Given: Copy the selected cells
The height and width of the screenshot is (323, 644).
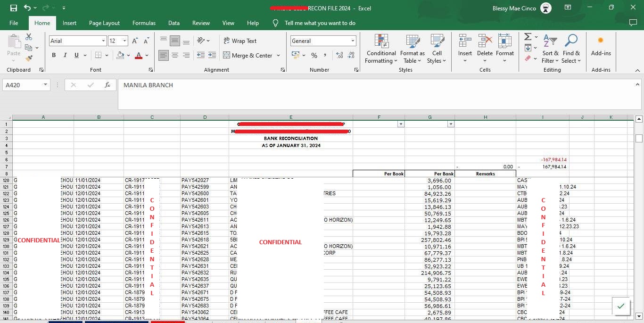Looking at the screenshot, I should point(29,48).
